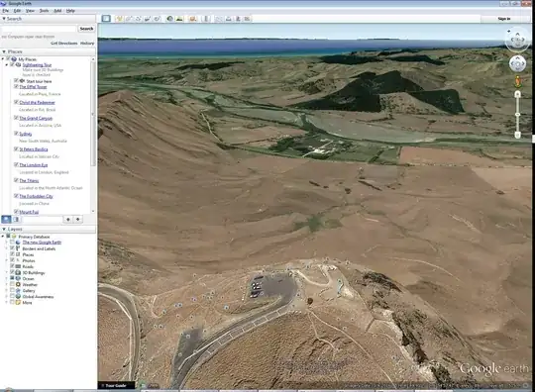This screenshot has width=535, height=392.
Task: Expand the Ocean layer node
Action: [7, 278]
